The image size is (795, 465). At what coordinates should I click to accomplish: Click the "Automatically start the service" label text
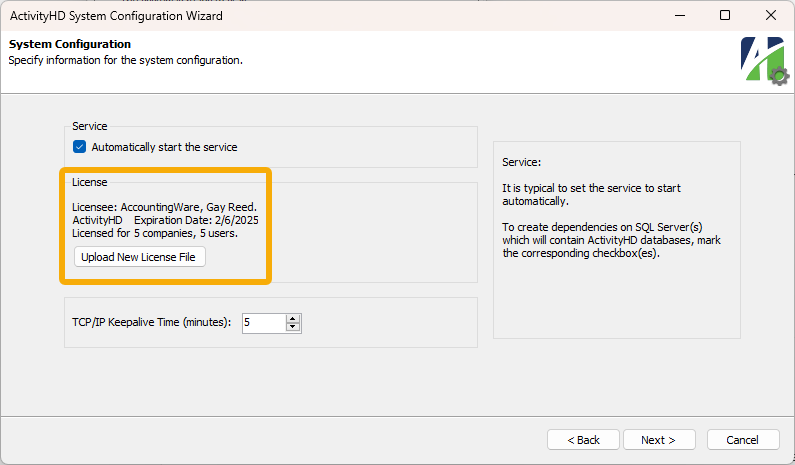164,147
